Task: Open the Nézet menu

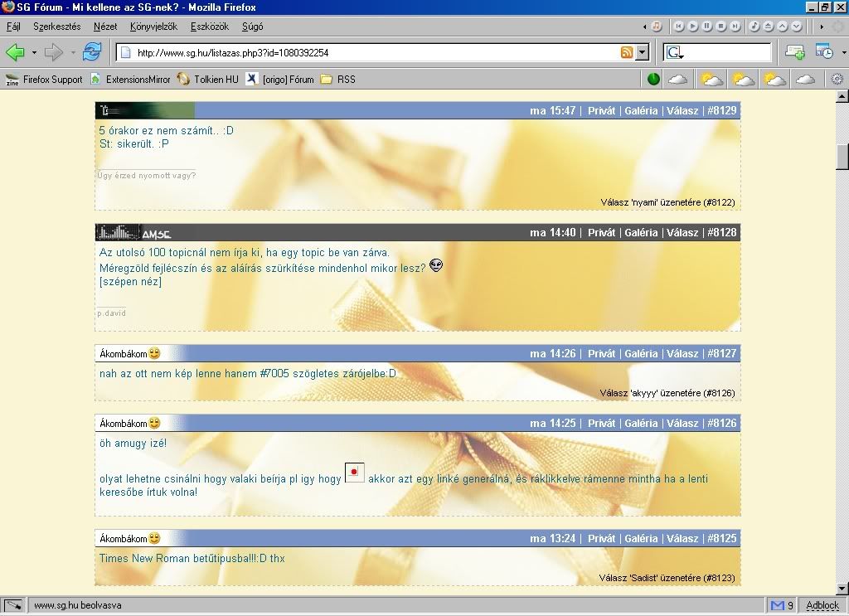Action: coord(105,27)
